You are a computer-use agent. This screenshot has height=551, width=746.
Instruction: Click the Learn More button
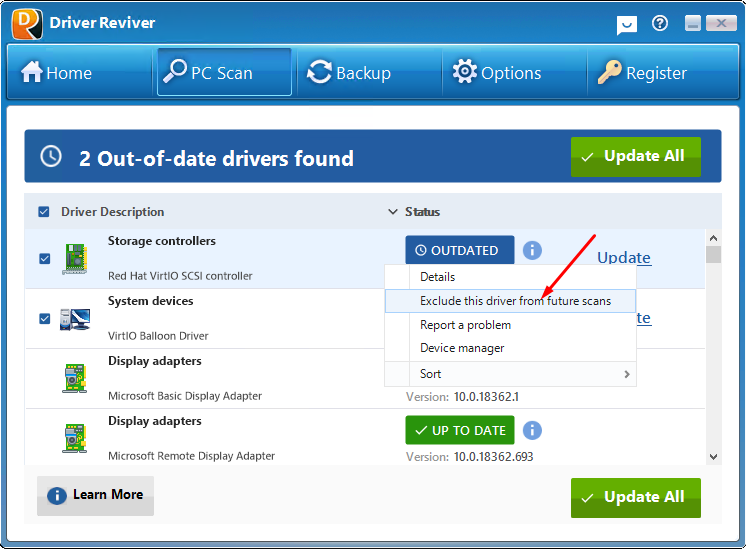point(96,496)
